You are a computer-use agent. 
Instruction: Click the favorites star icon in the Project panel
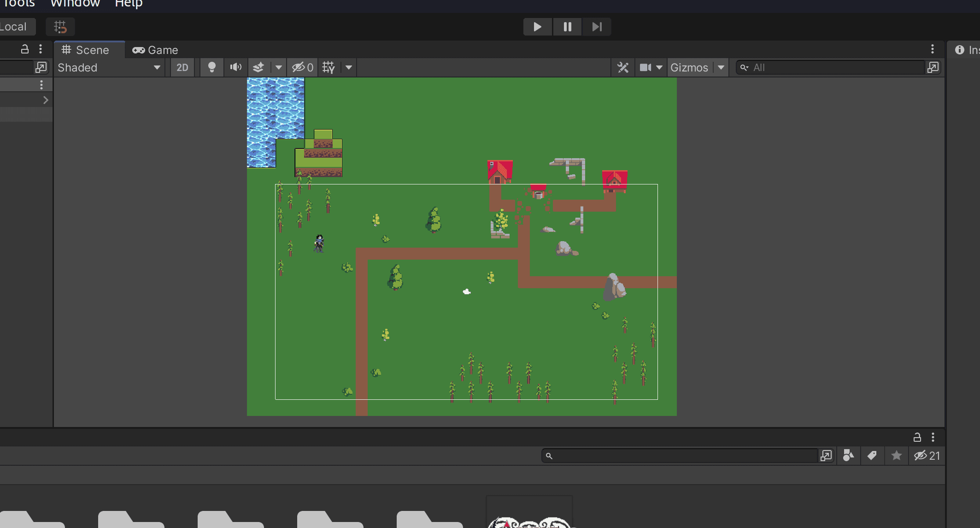(896, 456)
